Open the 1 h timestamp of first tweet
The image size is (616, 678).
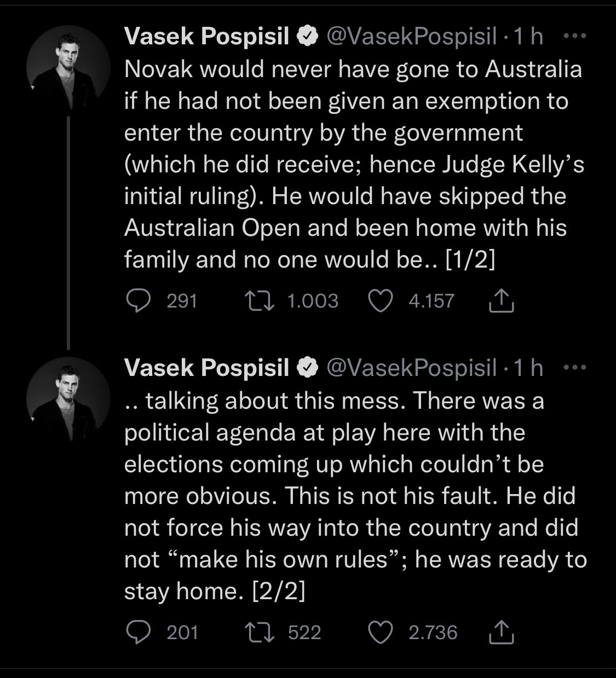coord(528,37)
